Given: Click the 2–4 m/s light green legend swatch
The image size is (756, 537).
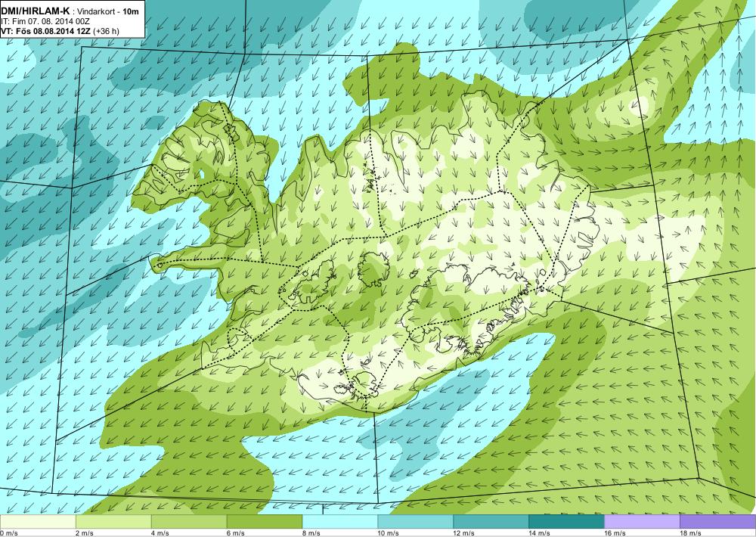Looking at the screenshot, I should 113,522.
